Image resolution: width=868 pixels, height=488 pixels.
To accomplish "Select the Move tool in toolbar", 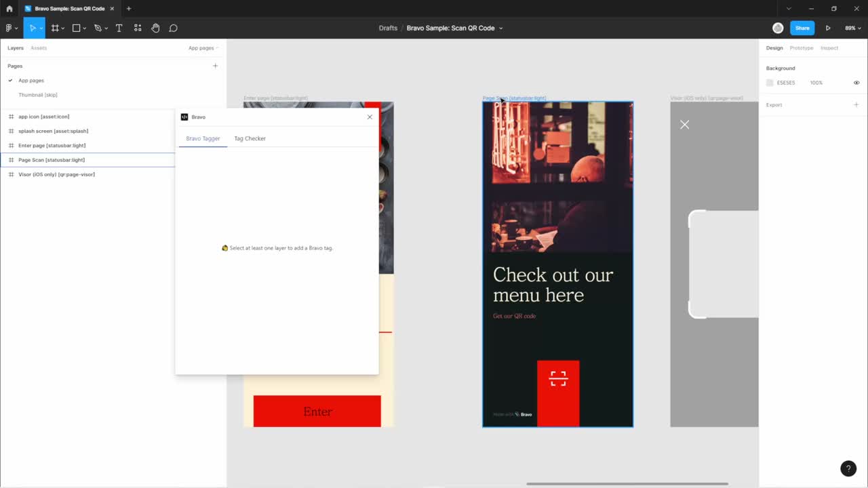I will tap(31, 28).
